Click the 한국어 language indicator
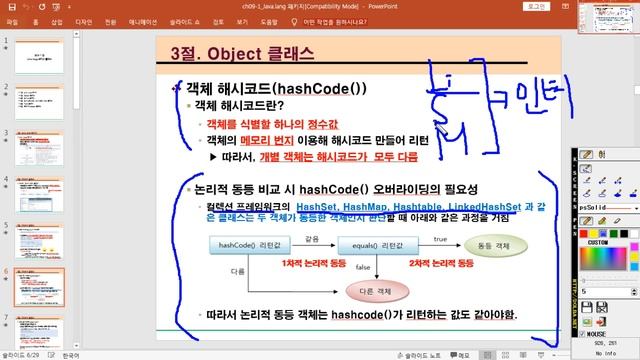Image resolution: width=640 pixels, height=360 pixels. [x=71, y=356]
